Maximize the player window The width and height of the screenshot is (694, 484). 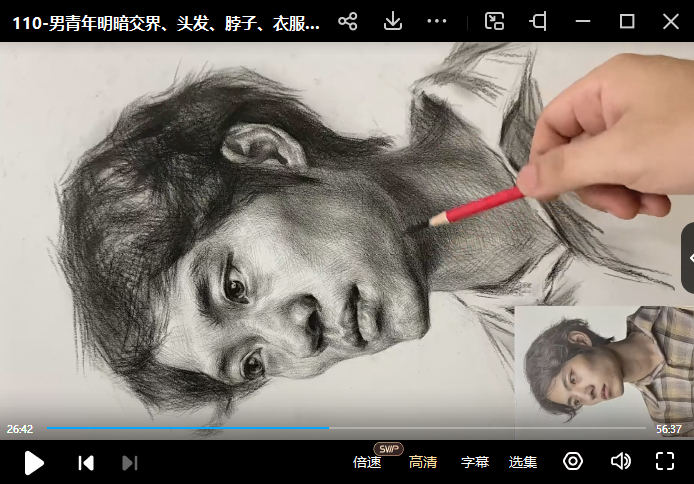point(627,21)
